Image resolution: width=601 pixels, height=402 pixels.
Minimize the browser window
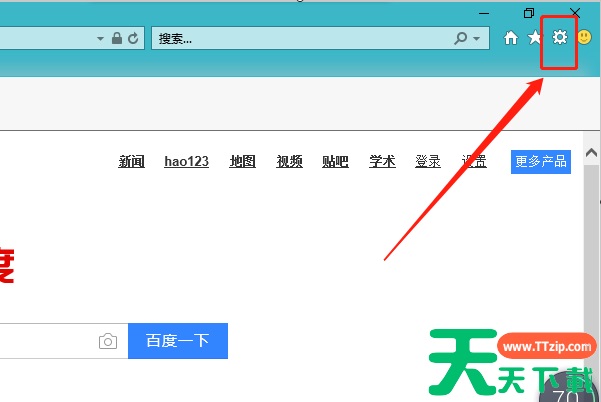point(484,13)
